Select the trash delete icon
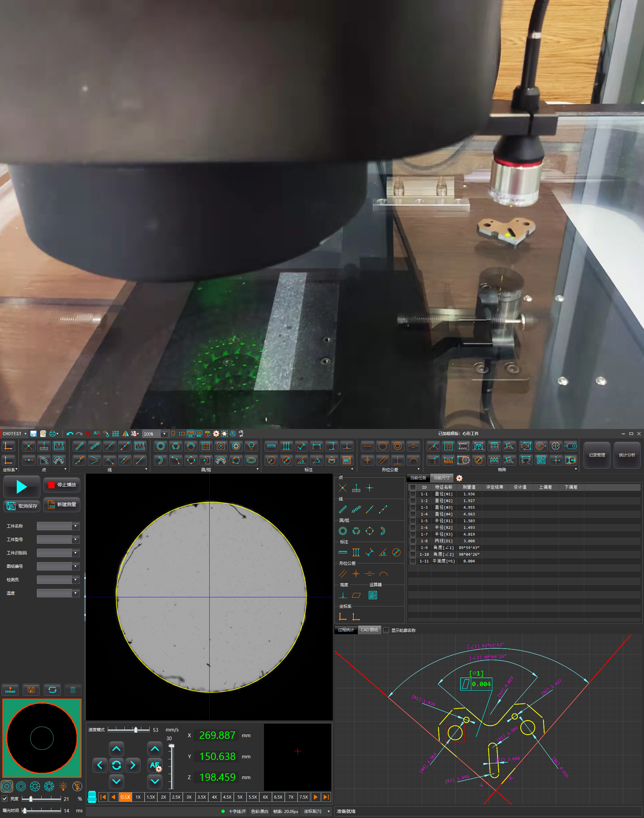The image size is (644, 818). 73,690
